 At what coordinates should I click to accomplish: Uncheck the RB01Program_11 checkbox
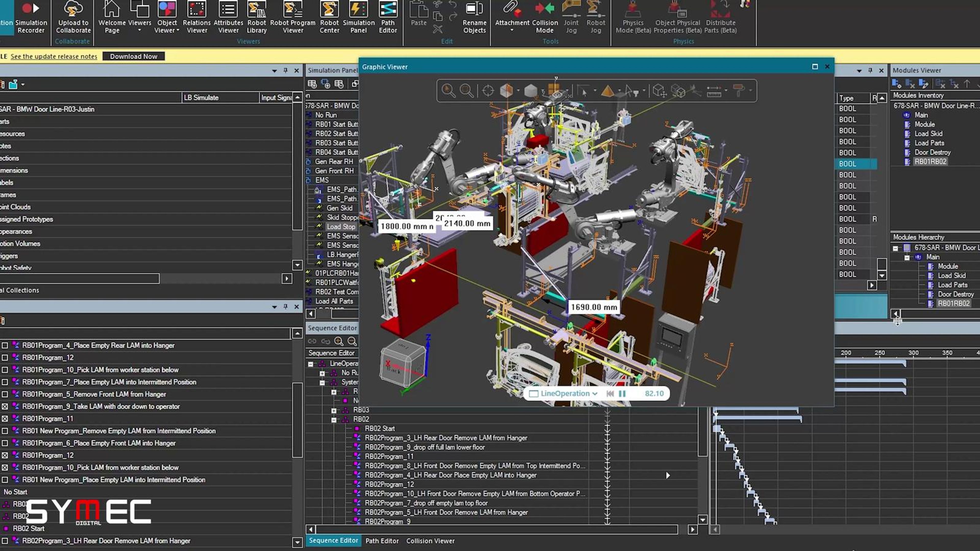click(5, 419)
